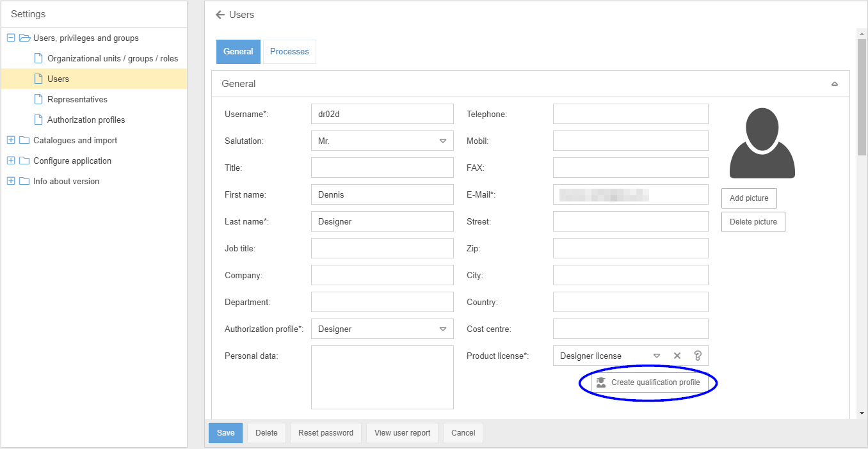Image resolution: width=868 pixels, height=449 pixels.
Task: Click the Save button
Action: point(225,433)
